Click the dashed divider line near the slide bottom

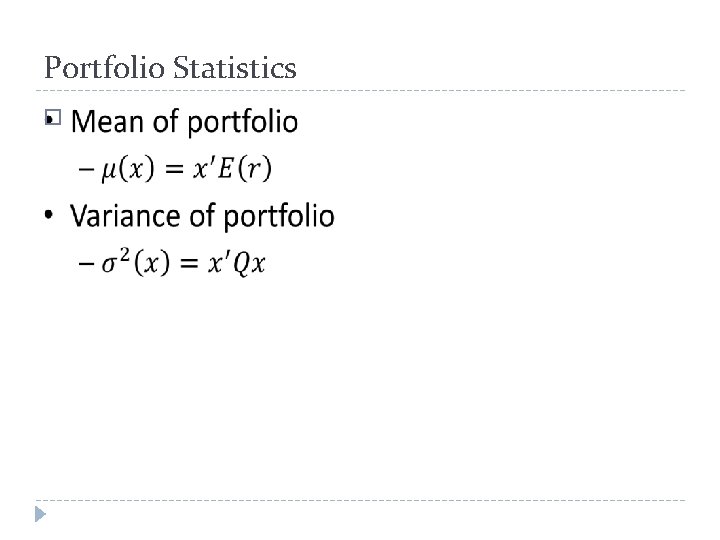click(360, 500)
